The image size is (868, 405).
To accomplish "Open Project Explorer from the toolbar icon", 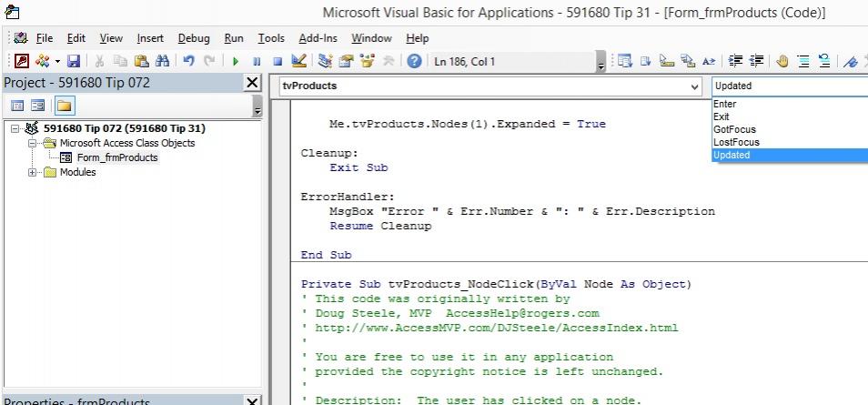I will 326,61.
